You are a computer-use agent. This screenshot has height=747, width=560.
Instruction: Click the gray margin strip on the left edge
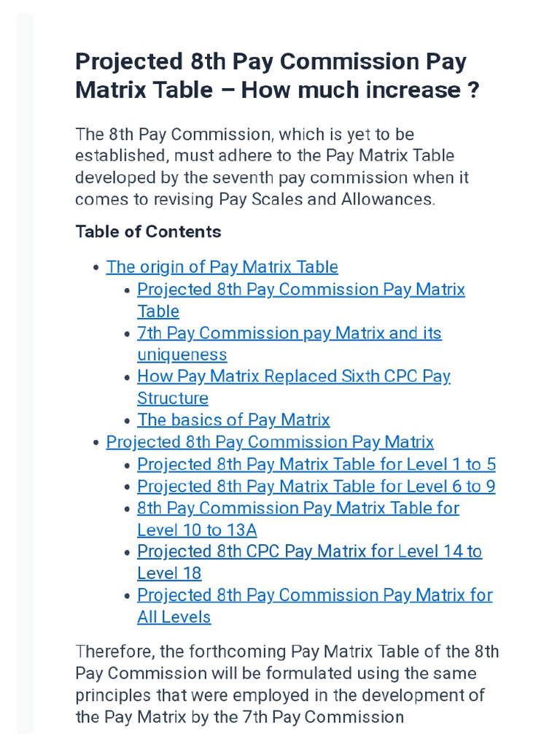coord(25,365)
